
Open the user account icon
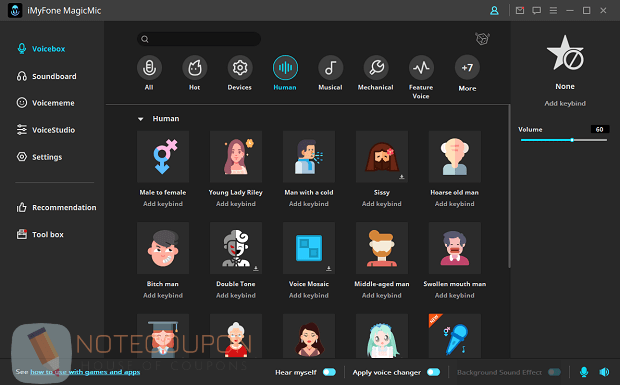click(x=494, y=11)
